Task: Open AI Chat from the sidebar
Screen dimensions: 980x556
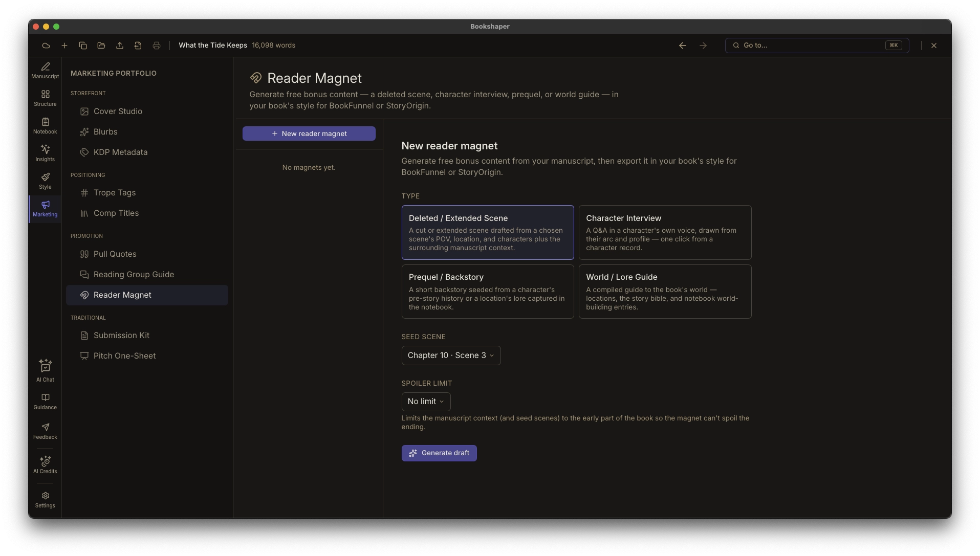Action: tap(45, 371)
